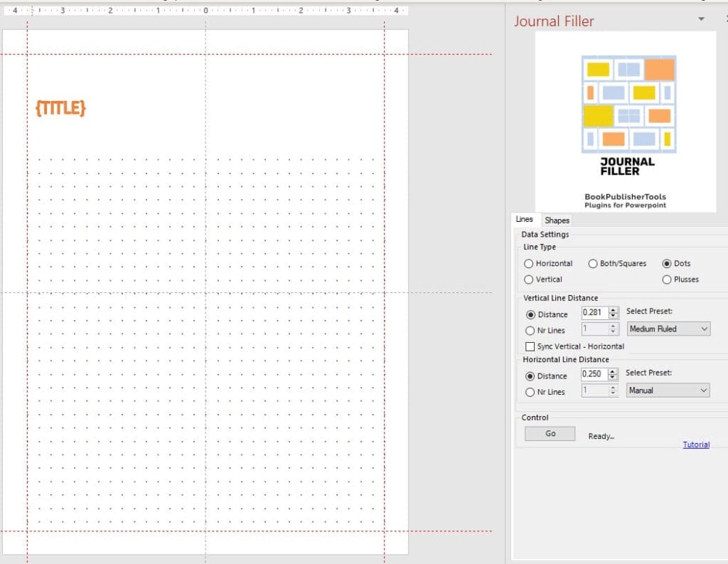Open the Journal Filler pane options arrow
The image size is (728, 564).
point(702,19)
